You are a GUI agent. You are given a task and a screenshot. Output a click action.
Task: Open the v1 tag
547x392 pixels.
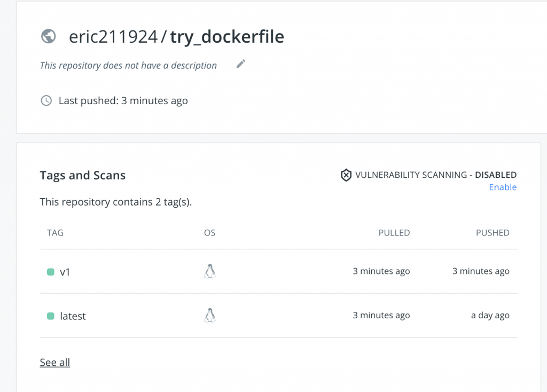(x=65, y=272)
